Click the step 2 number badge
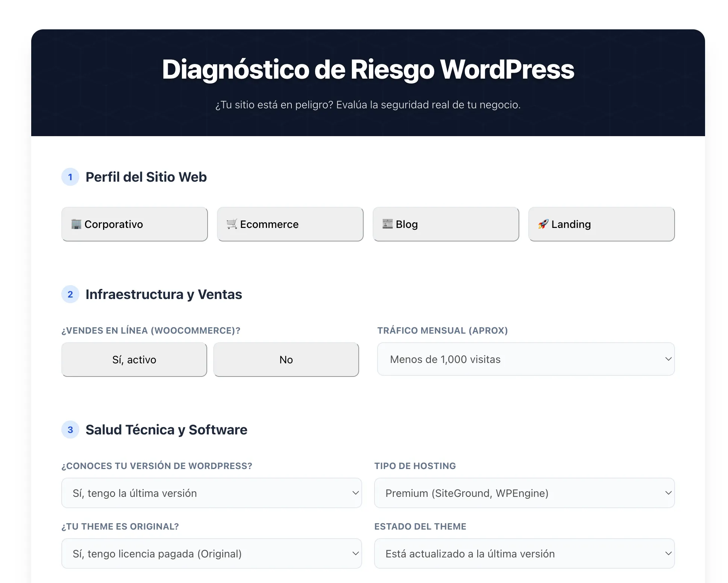The width and height of the screenshot is (728, 583). point(70,295)
